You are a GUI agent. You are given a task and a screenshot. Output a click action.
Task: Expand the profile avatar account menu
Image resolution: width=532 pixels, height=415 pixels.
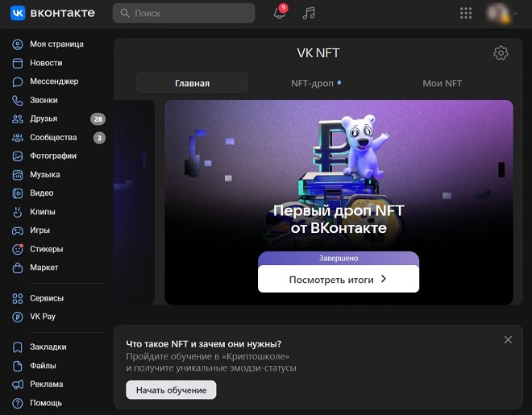pos(501,13)
